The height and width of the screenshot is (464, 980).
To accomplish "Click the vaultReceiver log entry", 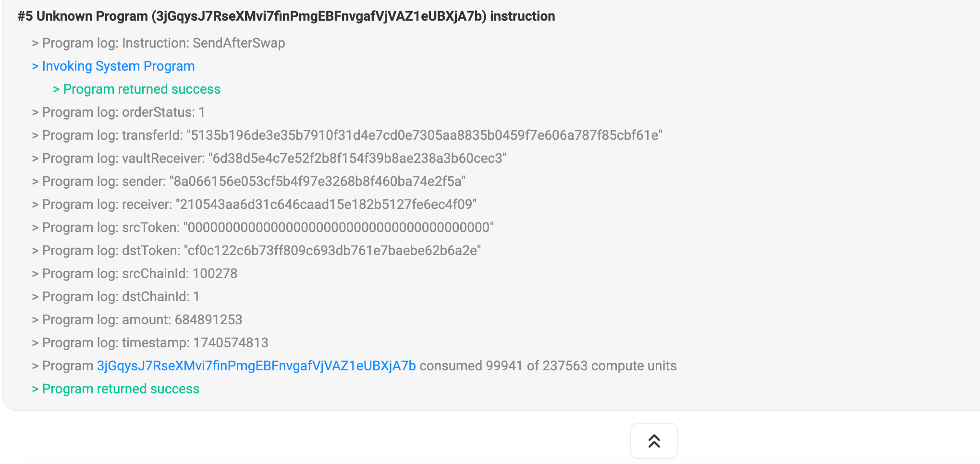I will pyautogui.click(x=269, y=159).
